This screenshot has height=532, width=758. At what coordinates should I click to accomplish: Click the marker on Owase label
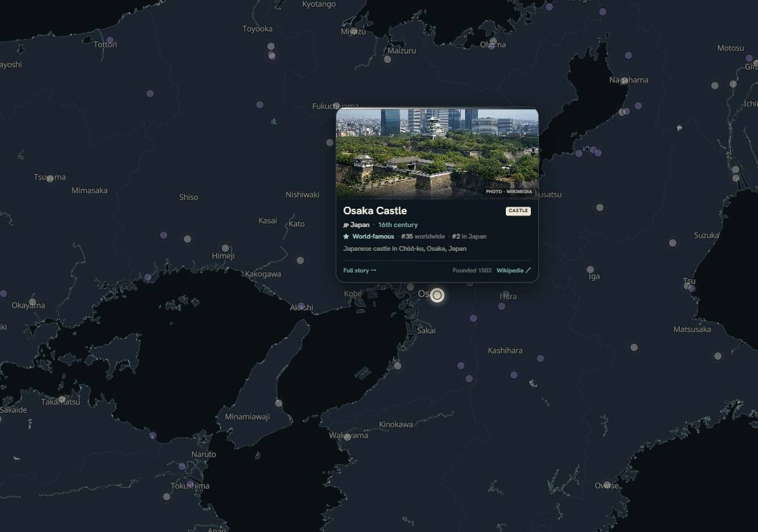pos(607,485)
